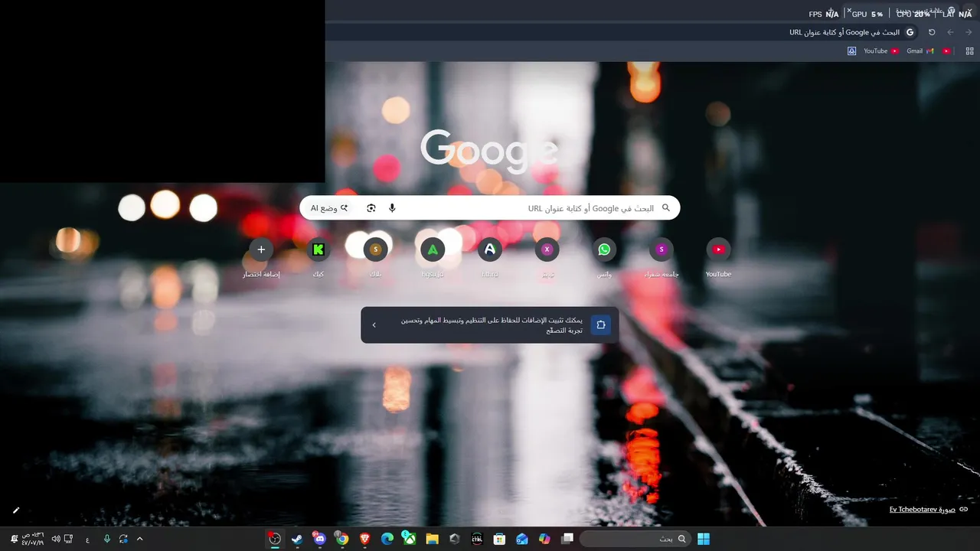
Task: Open the unlabeled YouTube icon bookmark
Action: [947, 51]
